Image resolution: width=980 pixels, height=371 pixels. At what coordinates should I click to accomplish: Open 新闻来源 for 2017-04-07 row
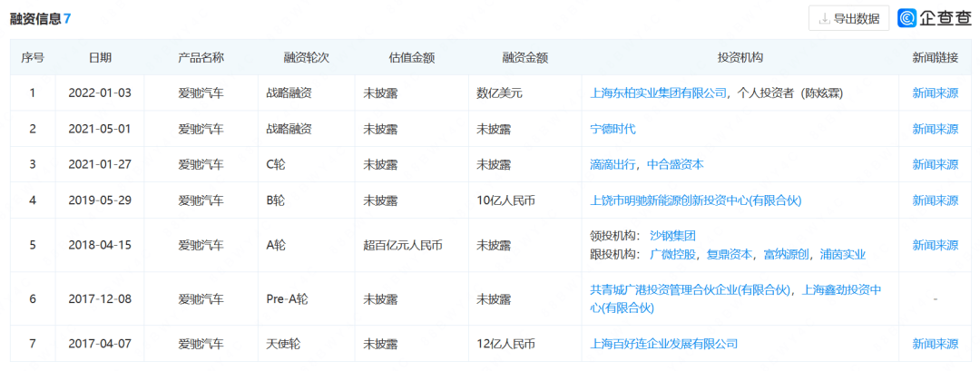tap(935, 344)
